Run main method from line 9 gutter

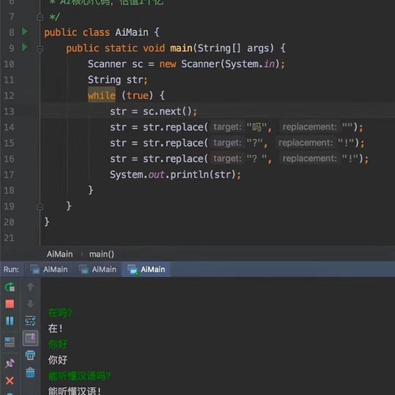pyautogui.click(x=25, y=47)
